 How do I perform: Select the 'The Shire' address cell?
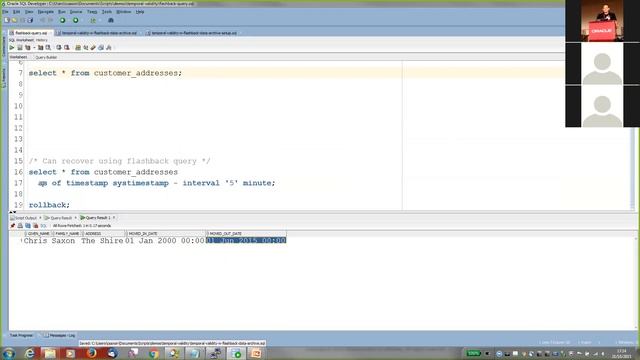[102, 241]
